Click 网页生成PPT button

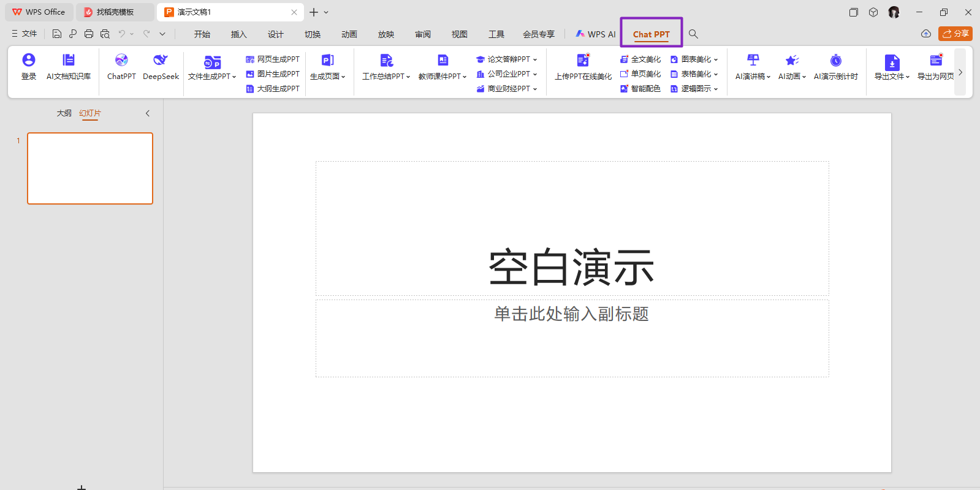click(273, 59)
